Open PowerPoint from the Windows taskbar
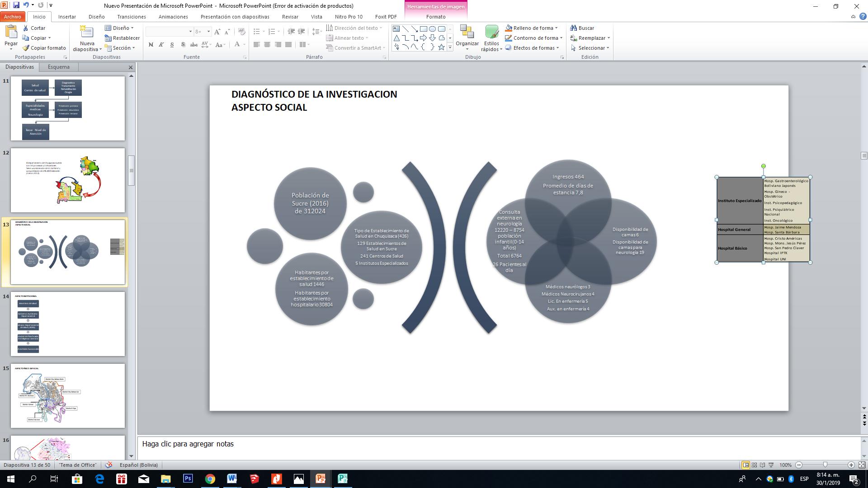This screenshot has height=488, width=868. tap(321, 479)
